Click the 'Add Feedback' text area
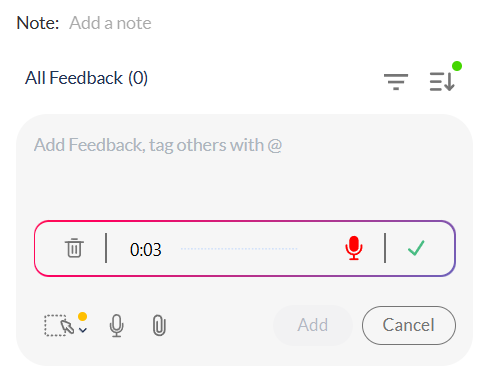 [x=244, y=168]
